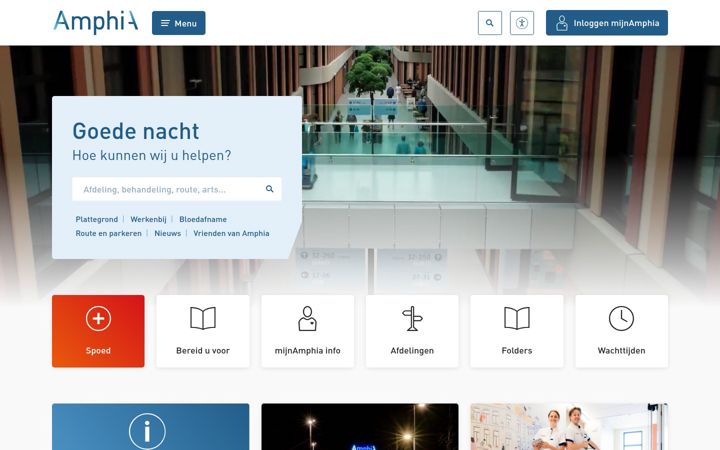Open the accessibility options icon
Image resolution: width=720 pixels, height=450 pixels.
click(x=522, y=23)
